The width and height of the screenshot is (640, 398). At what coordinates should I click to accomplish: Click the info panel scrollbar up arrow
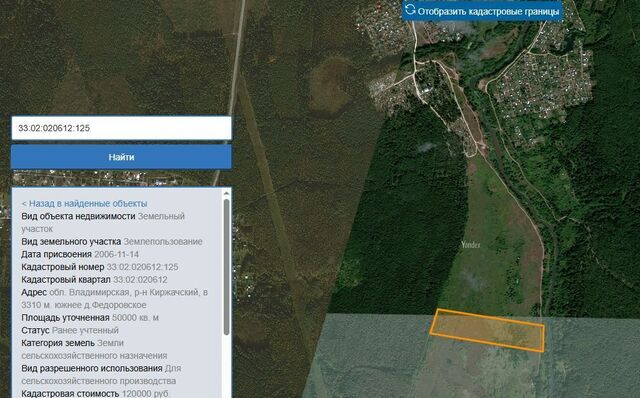coord(227,193)
